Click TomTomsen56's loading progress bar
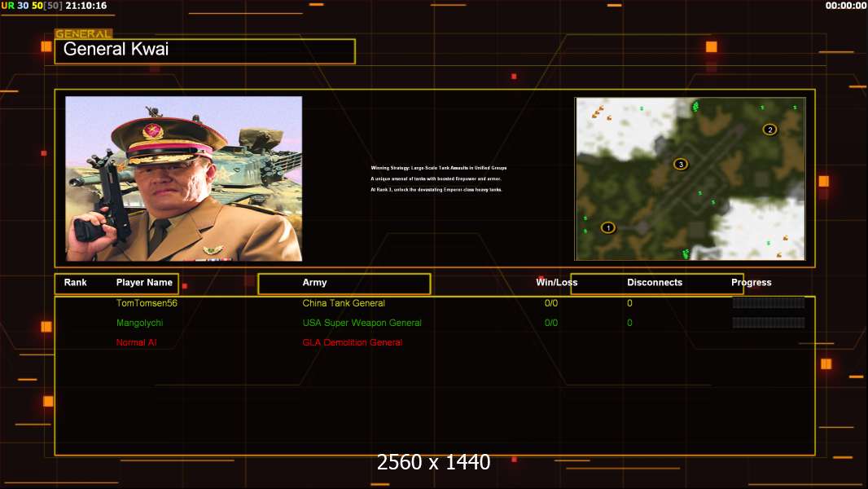Screen dimensions: 868x489 point(768,302)
